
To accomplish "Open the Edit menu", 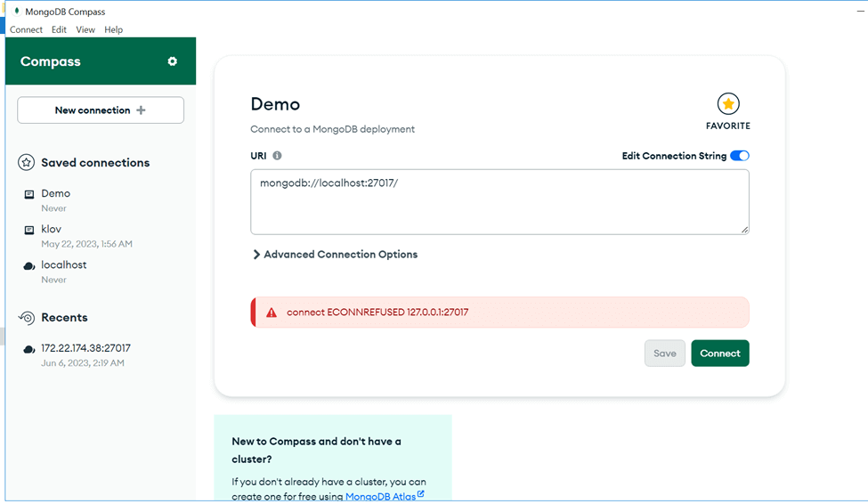I will coord(59,29).
